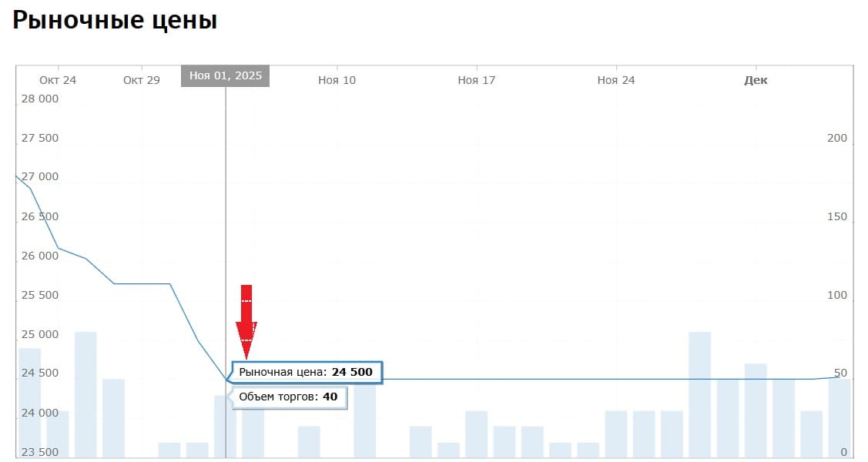Click the 23 500 price axis label

(x=39, y=452)
